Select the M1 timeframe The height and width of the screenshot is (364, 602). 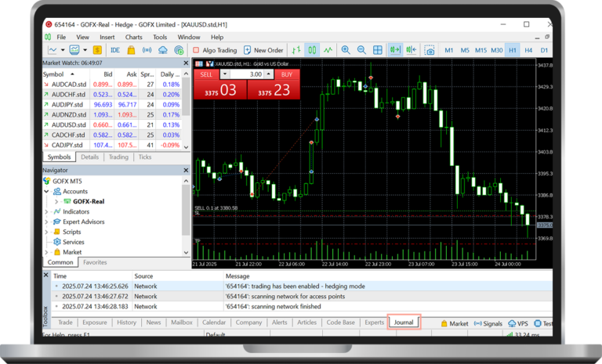[449, 50]
